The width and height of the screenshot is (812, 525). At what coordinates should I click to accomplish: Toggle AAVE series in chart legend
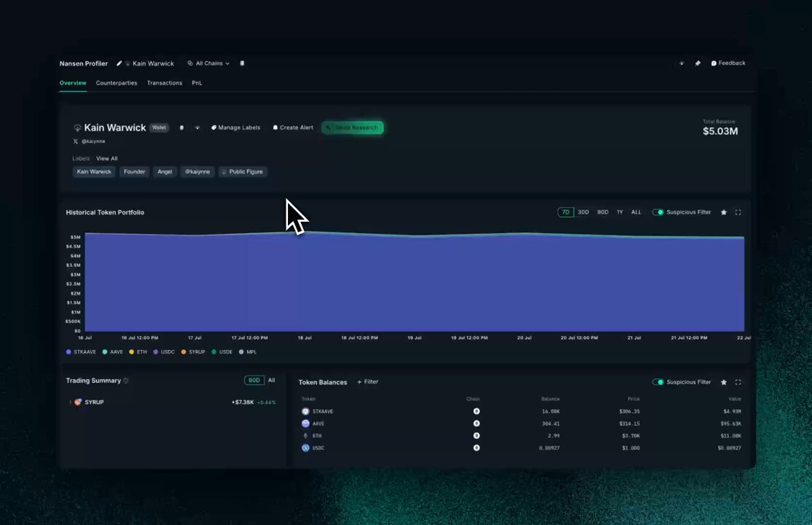coord(112,352)
